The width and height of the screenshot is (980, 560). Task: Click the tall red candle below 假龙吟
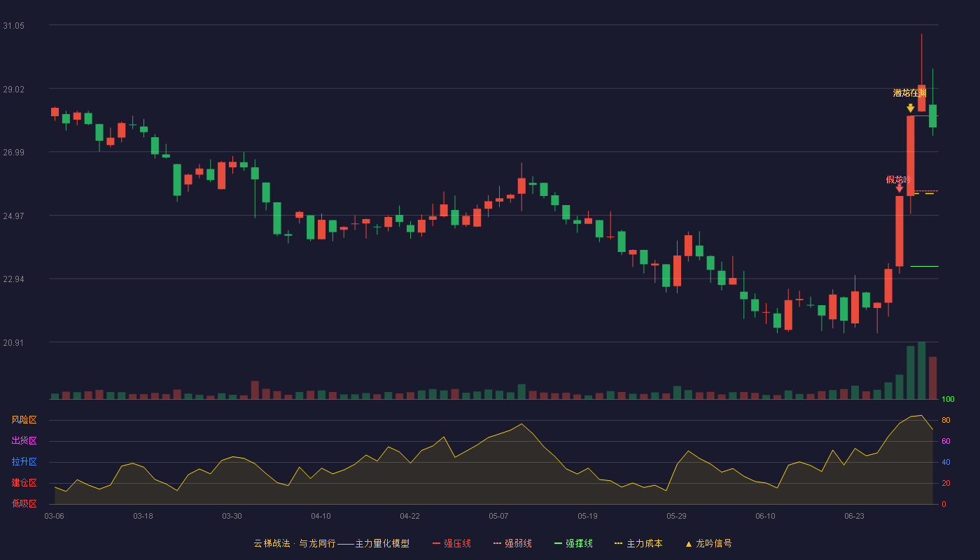point(899,231)
